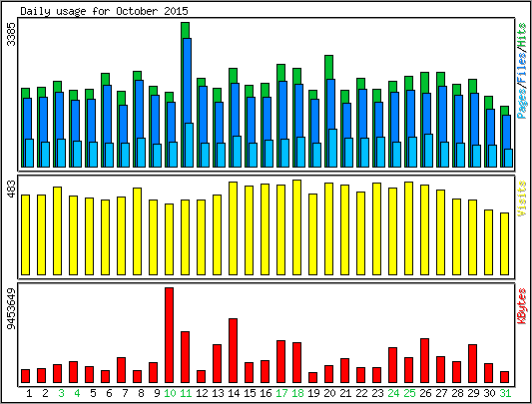Click day label 7 on the x-axis

click(125, 393)
